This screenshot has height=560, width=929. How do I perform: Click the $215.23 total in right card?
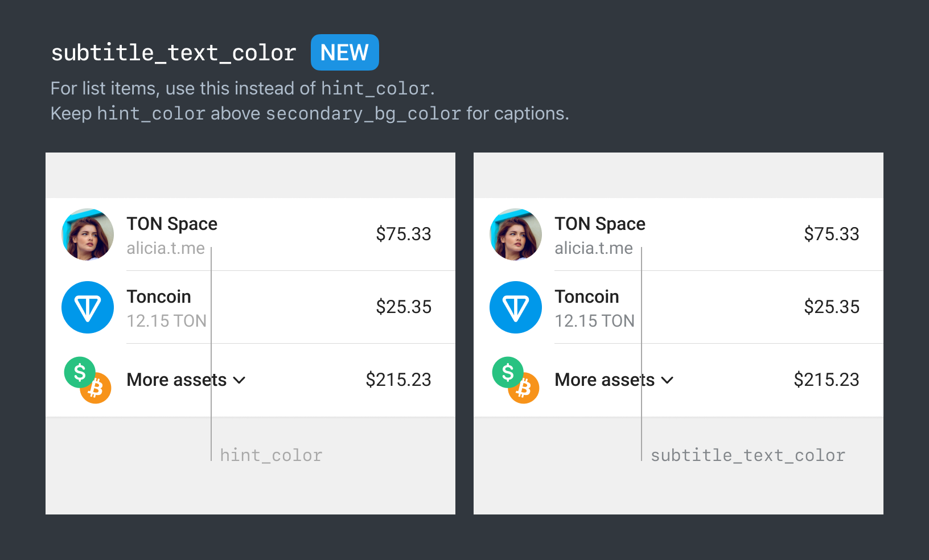pos(827,380)
